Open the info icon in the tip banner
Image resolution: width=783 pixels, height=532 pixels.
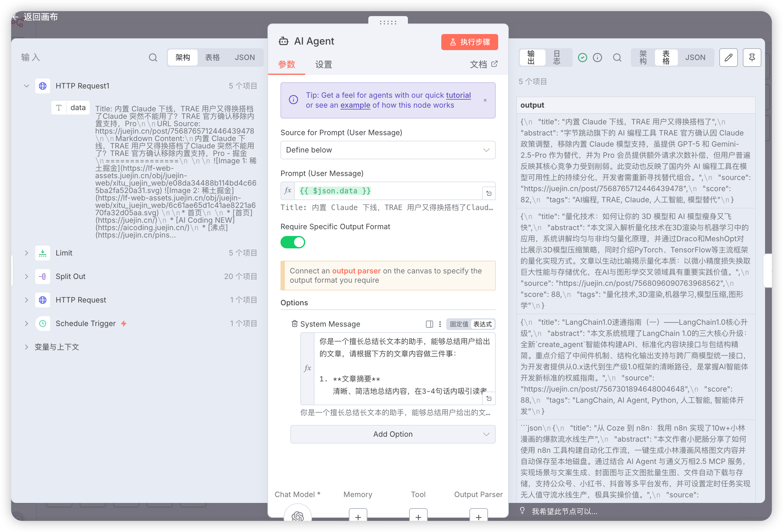pyautogui.click(x=293, y=100)
